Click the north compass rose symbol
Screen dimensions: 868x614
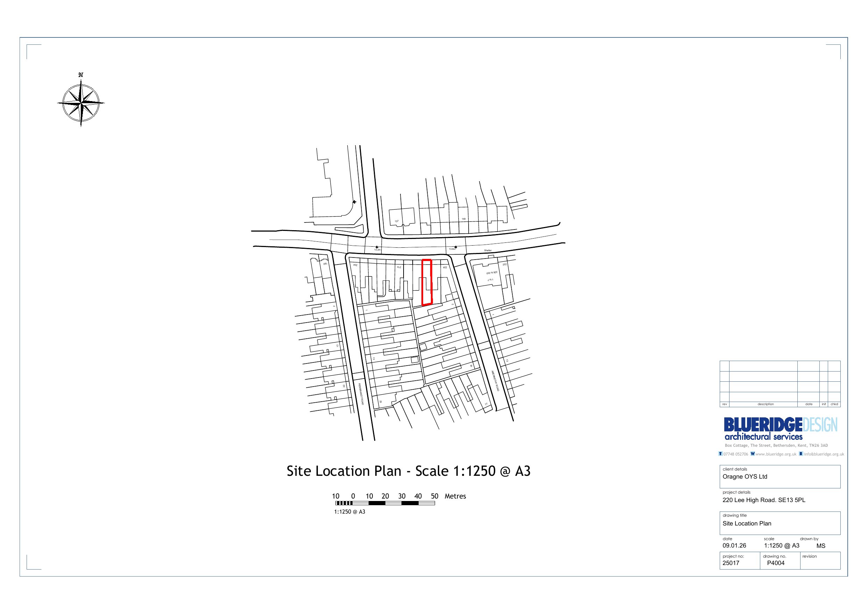[x=81, y=103]
